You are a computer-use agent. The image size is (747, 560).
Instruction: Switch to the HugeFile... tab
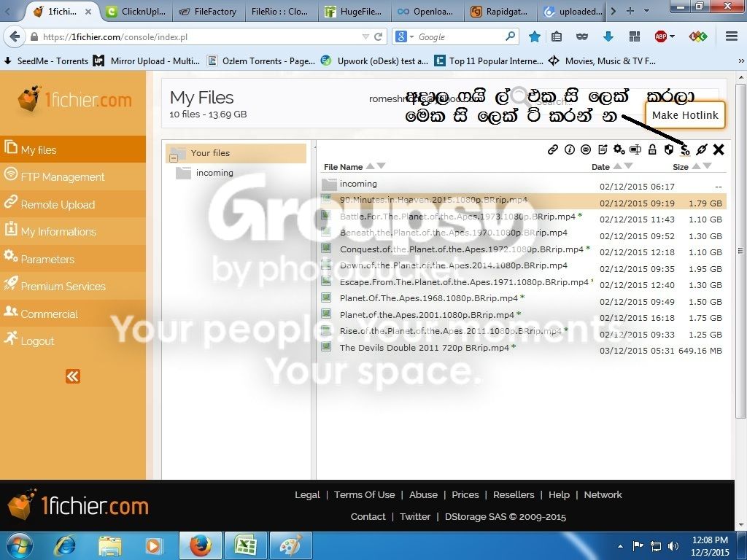tap(353, 12)
